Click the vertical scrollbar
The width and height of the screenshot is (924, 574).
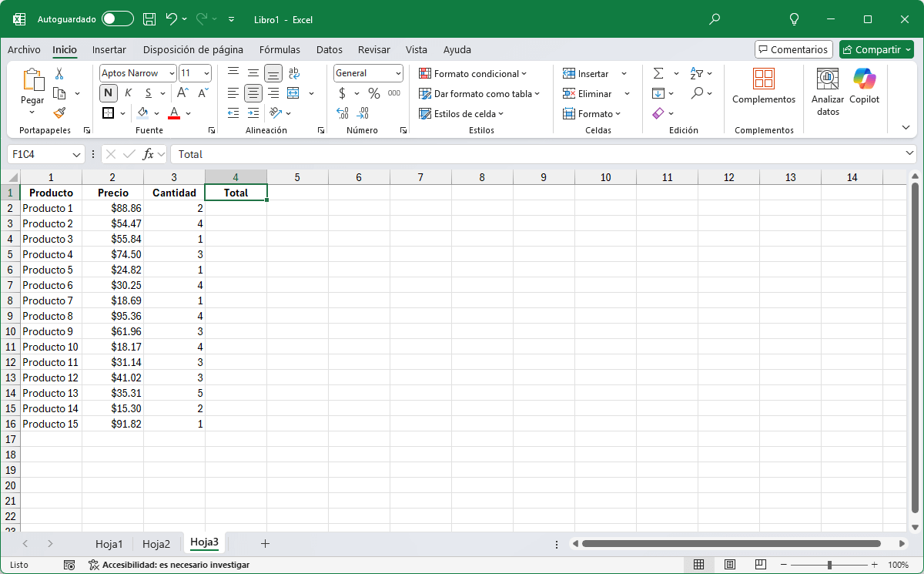click(915, 347)
